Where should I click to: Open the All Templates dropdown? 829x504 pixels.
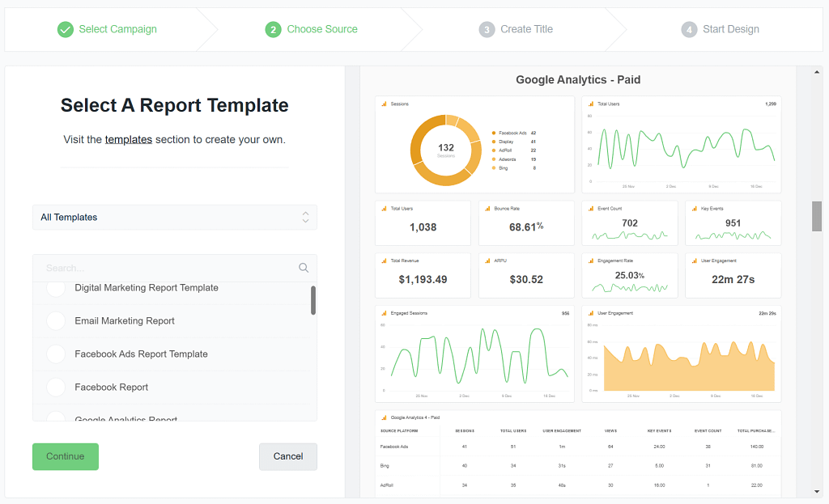click(x=175, y=218)
